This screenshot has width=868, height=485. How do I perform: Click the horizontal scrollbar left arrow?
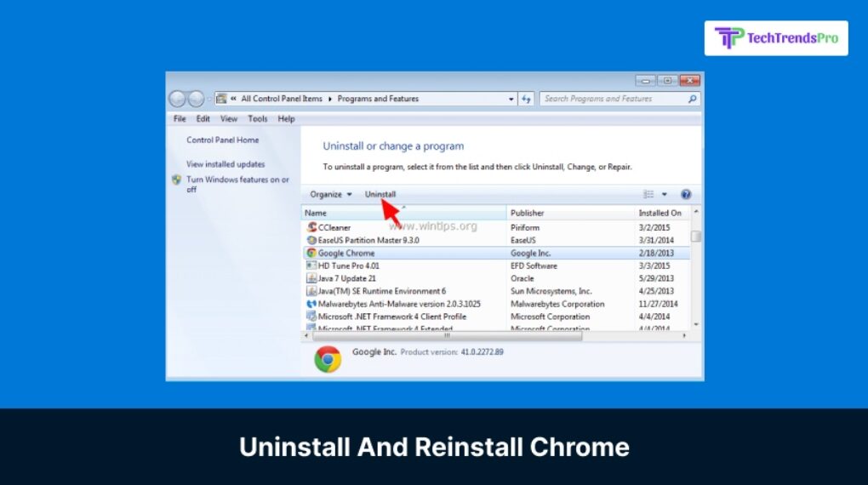click(306, 335)
